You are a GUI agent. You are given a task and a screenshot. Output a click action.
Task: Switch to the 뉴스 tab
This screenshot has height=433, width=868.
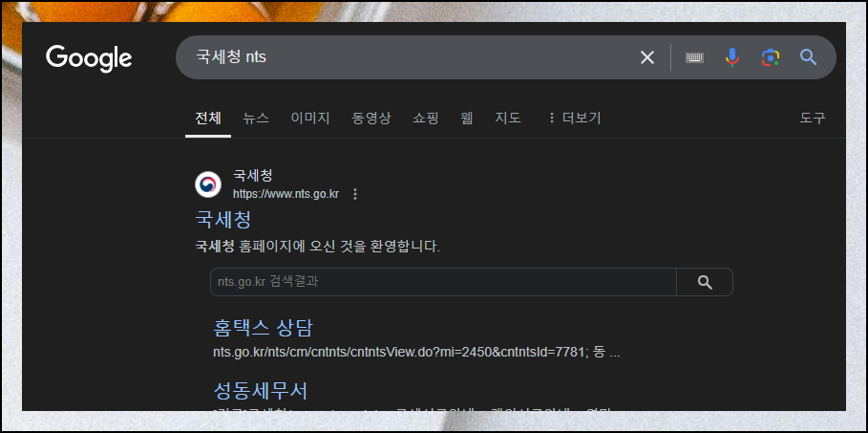[x=256, y=119]
